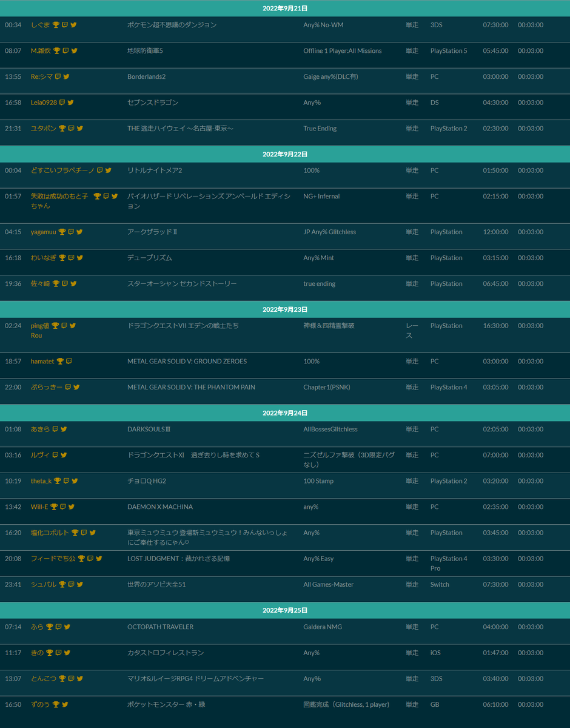Screen dimensions: 570x728
Task: Click ルヴィ's Twitter icon
Action: pyautogui.click(x=64, y=455)
